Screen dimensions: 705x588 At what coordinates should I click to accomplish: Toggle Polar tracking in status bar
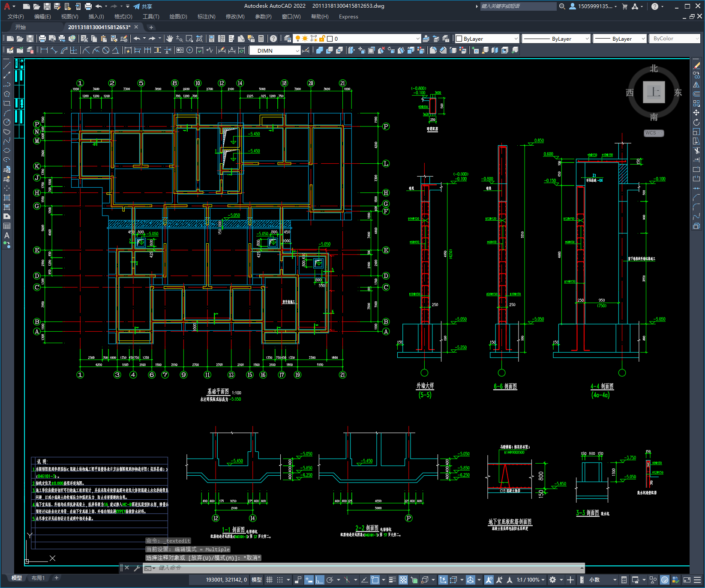[x=330, y=580]
